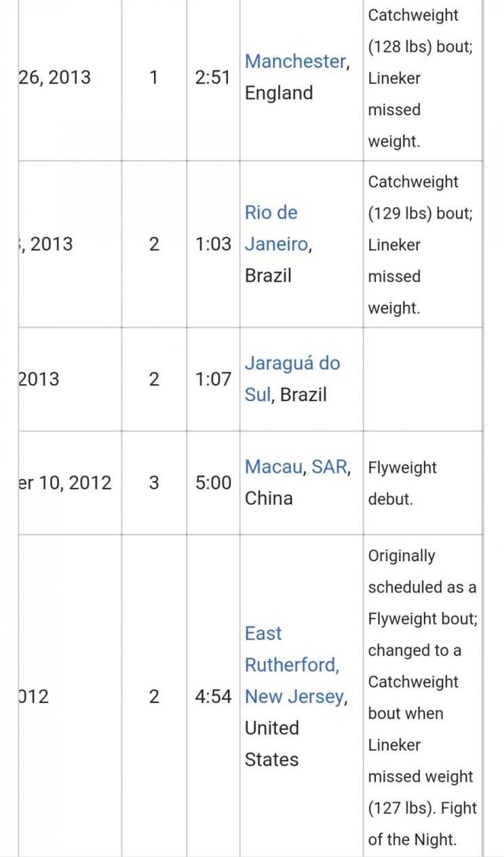Click the time cell 4:54
This screenshot has width=504, height=857.
pyautogui.click(x=213, y=696)
